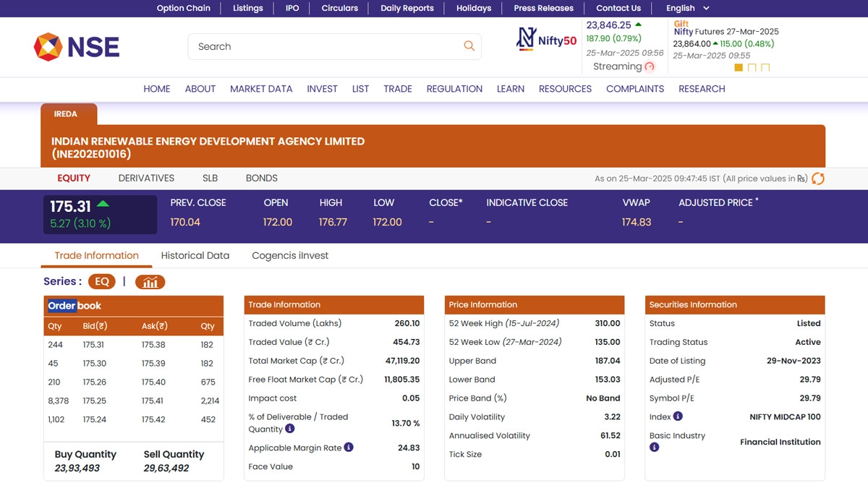868x488 pixels.
Task: Select the EQ series pill
Action: coord(102,282)
